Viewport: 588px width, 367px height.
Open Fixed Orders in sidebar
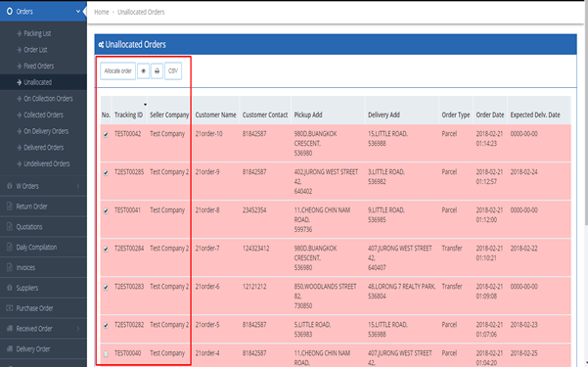(x=38, y=66)
